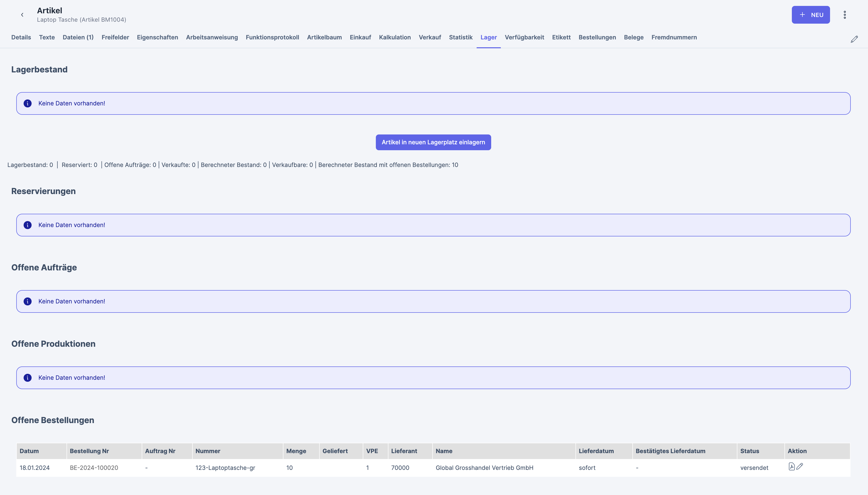Click Artikel in neuen Lagerplatz einlagern

(x=433, y=142)
